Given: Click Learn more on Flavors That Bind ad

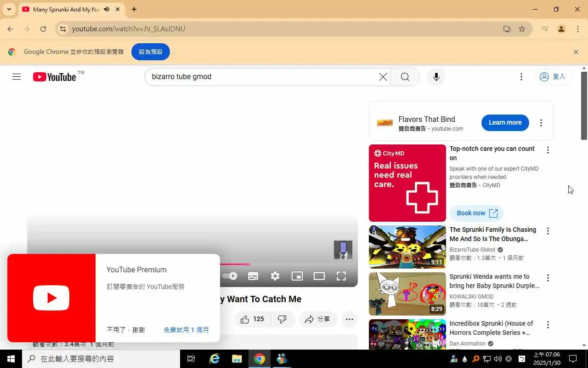Looking at the screenshot, I should click(505, 122).
